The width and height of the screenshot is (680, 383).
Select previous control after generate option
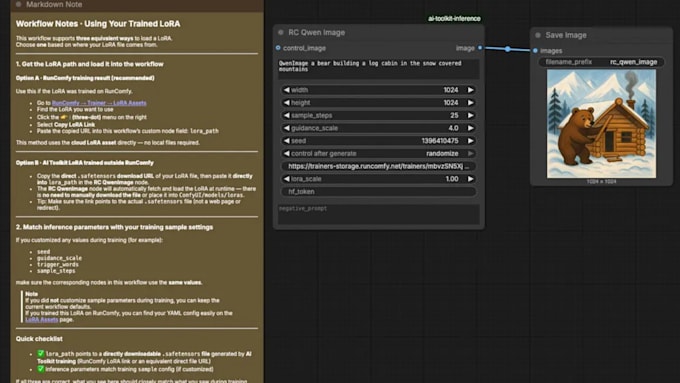[286, 154]
